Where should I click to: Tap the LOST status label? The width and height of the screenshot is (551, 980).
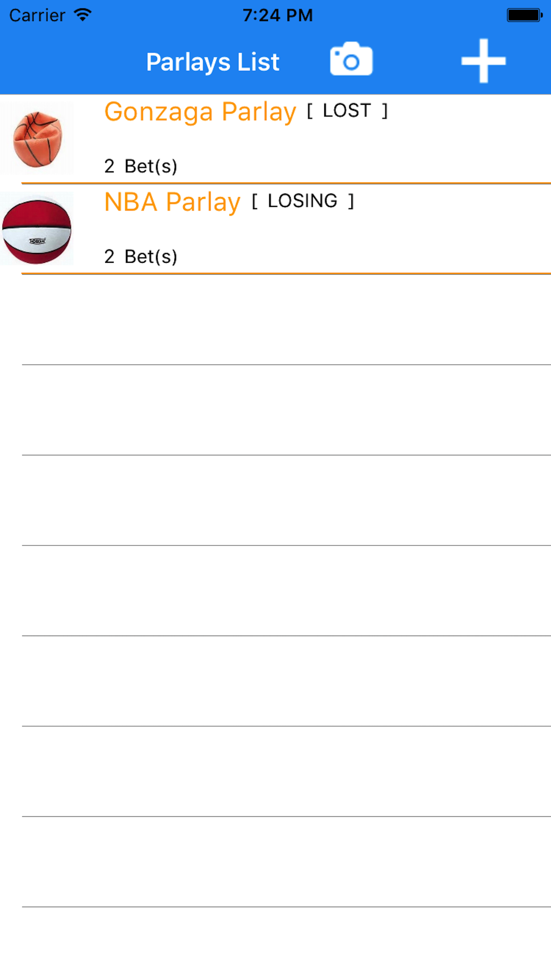tap(347, 111)
